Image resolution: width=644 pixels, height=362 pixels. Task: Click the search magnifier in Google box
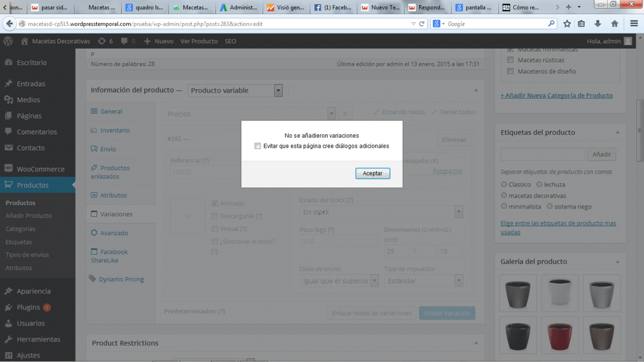(x=551, y=24)
